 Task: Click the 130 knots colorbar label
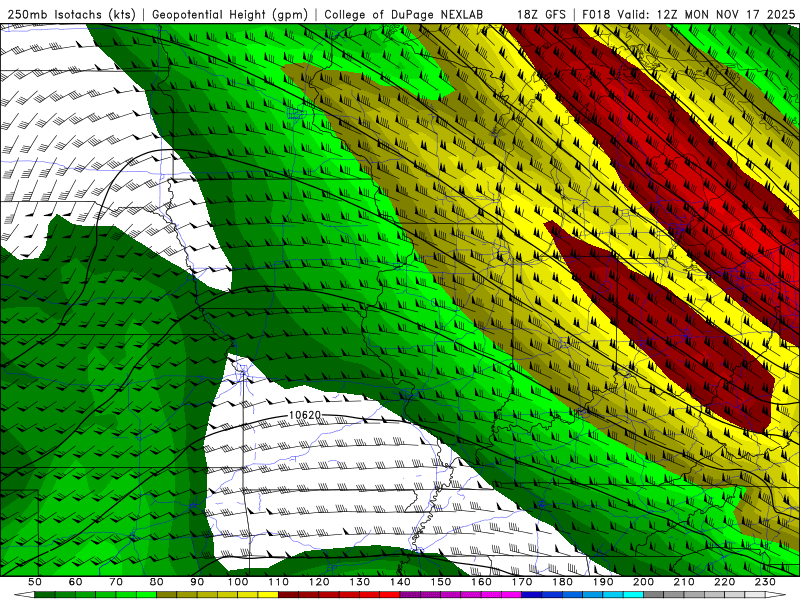pyautogui.click(x=360, y=582)
